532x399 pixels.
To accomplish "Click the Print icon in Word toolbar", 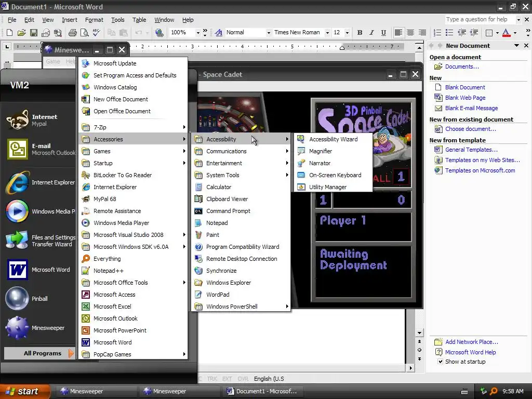I will tap(72, 33).
